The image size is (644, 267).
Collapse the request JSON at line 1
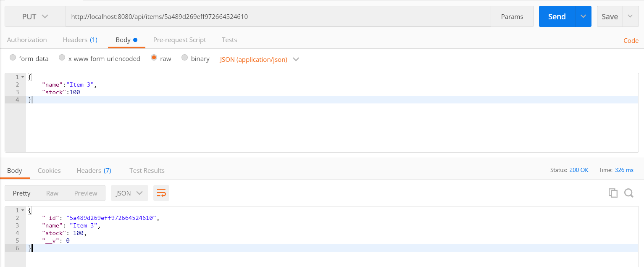click(x=23, y=77)
